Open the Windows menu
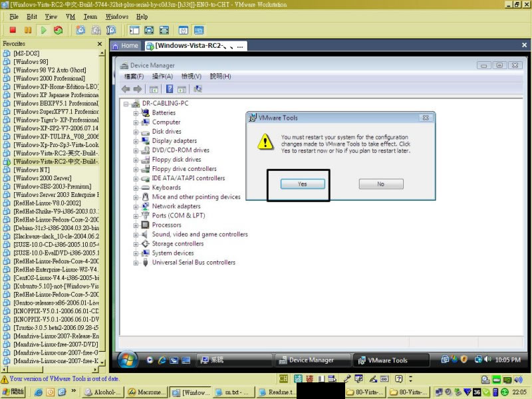 117,17
